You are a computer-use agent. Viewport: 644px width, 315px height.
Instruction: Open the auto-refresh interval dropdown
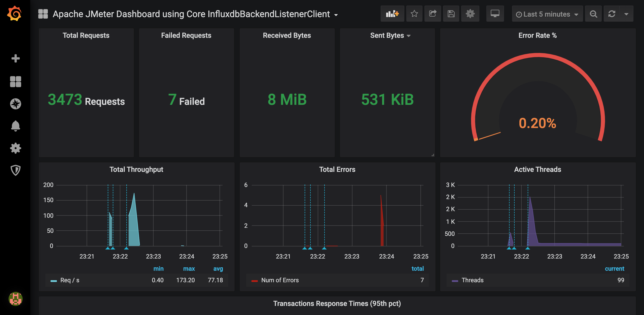coord(626,14)
